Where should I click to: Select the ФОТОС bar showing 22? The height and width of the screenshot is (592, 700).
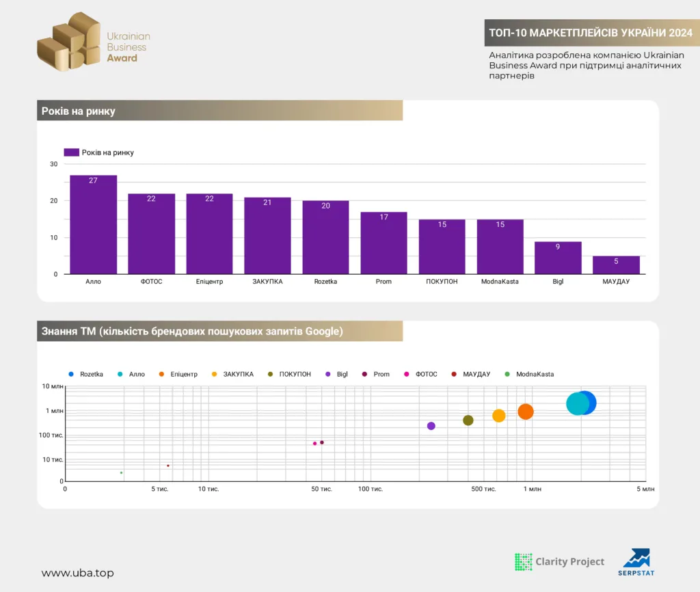(151, 234)
